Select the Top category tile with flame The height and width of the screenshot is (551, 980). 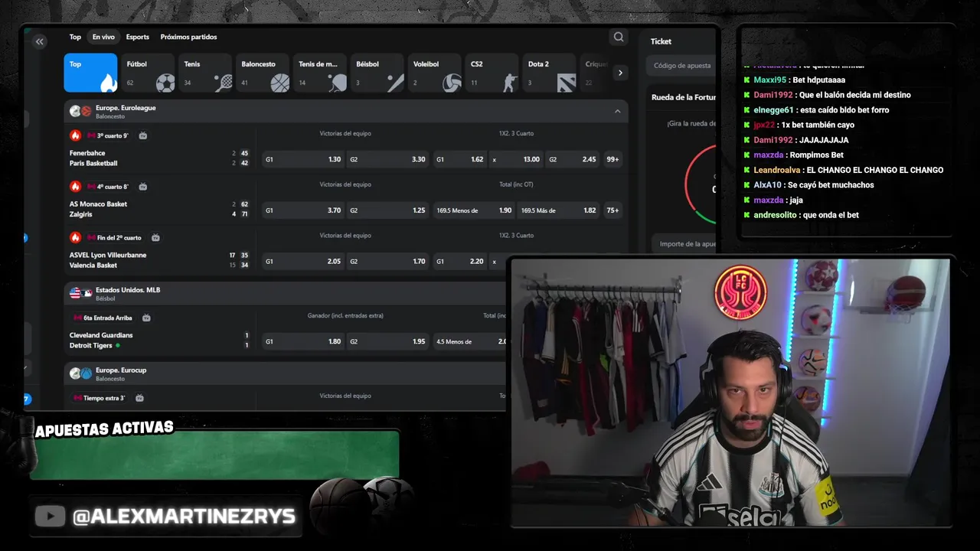pos(90,73)
